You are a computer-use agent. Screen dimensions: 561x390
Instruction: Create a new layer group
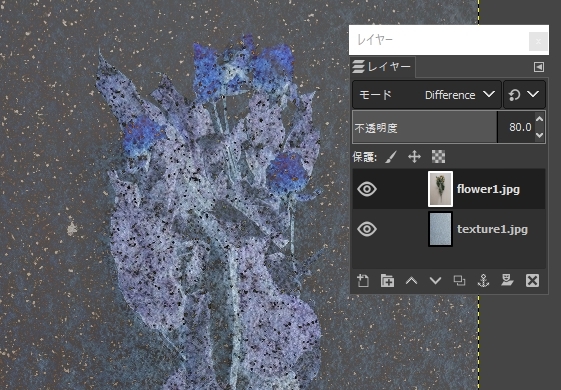pyautogui.click(x=387, y=281)
